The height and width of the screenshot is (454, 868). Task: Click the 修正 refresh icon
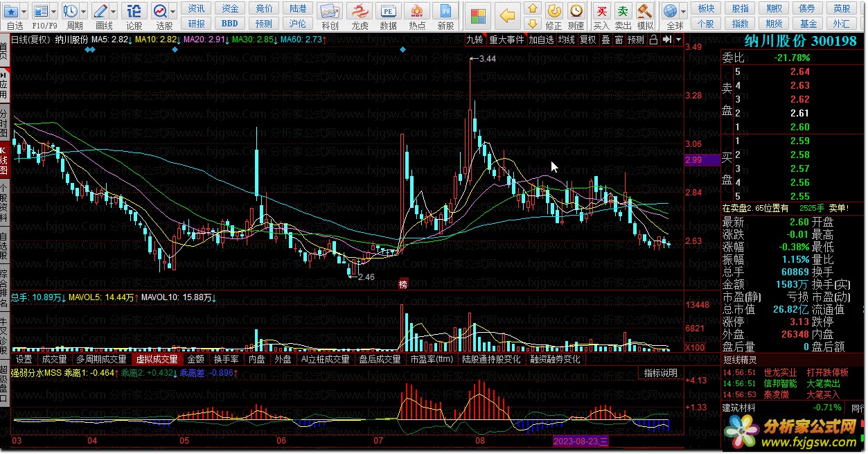(553, 10)
